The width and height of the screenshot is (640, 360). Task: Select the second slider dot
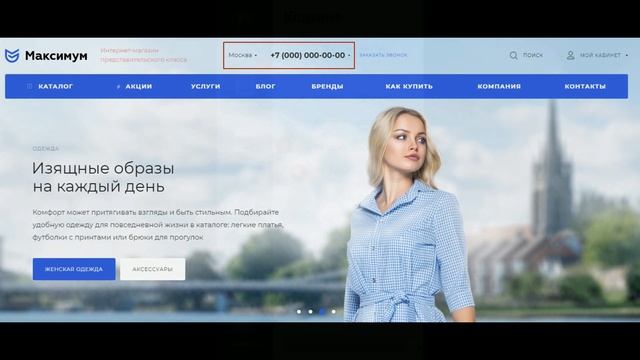tap(310, 311)
